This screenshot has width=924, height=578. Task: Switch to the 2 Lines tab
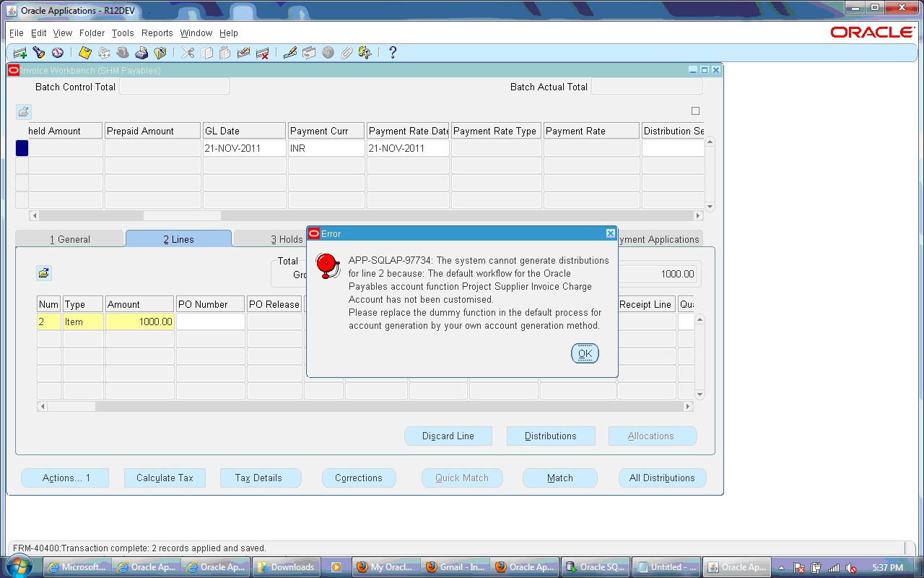178,239
